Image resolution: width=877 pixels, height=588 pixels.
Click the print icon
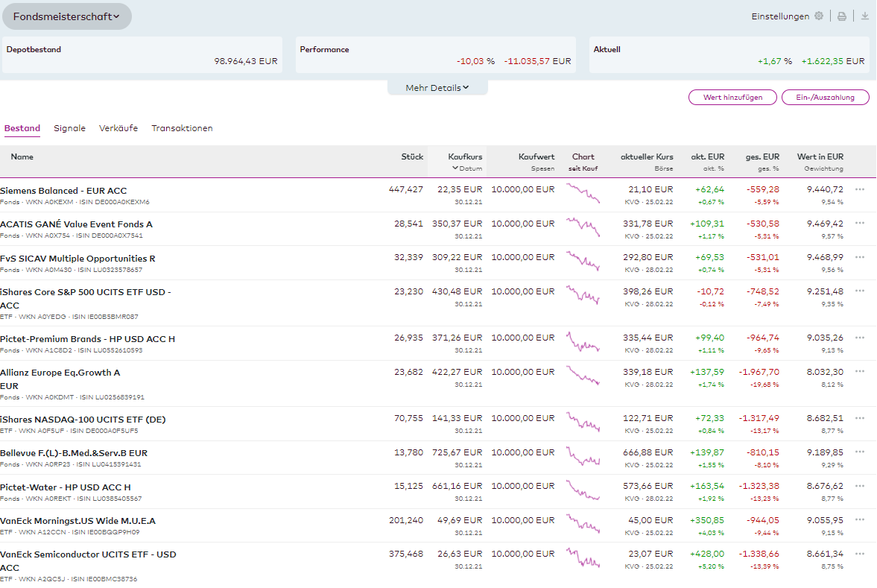click(841, 16)
